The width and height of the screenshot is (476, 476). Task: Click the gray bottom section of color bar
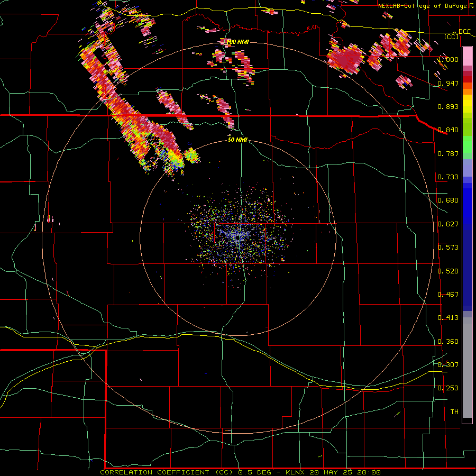(x=467, y=368)
